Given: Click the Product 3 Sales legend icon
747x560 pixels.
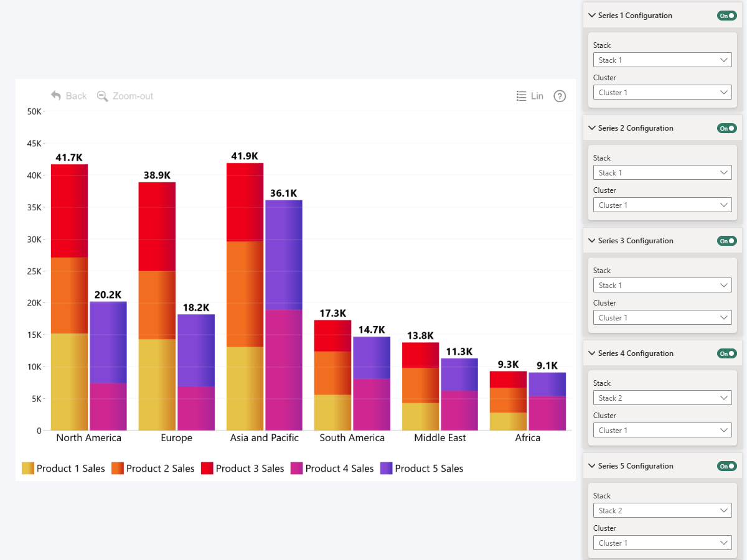Looking at the screenshot, I should point(207,469).
